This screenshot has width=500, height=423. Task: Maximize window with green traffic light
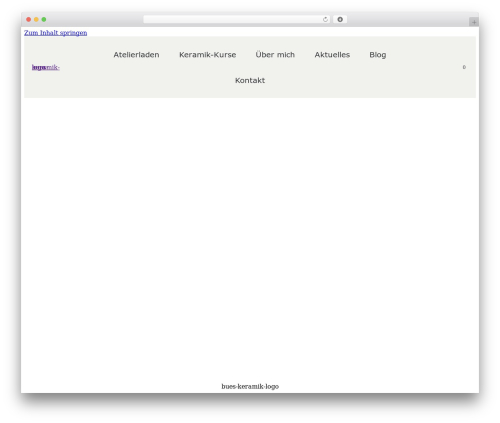tap(44, 19)
